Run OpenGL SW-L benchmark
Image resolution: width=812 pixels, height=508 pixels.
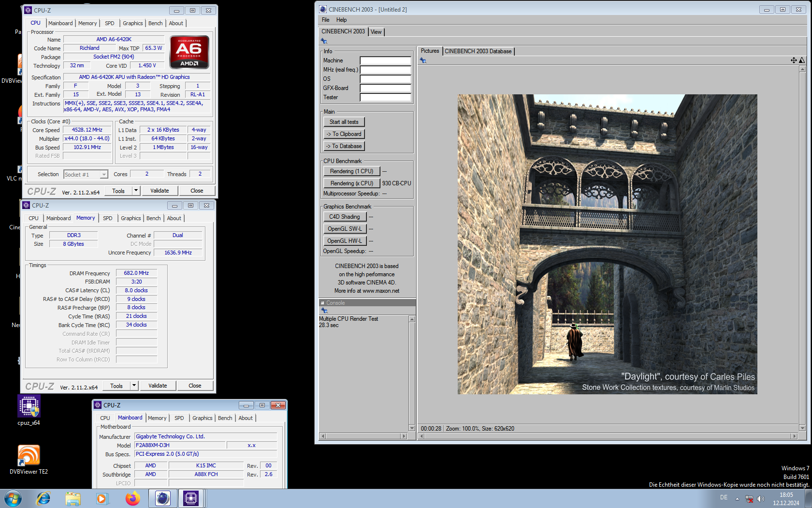pos(345,229)
